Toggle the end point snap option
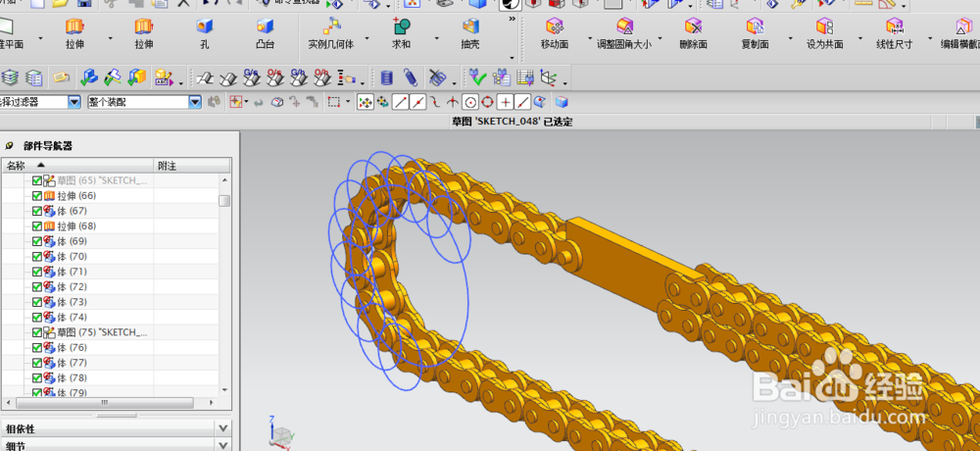The image size is (980, 451). click(401, 102)
